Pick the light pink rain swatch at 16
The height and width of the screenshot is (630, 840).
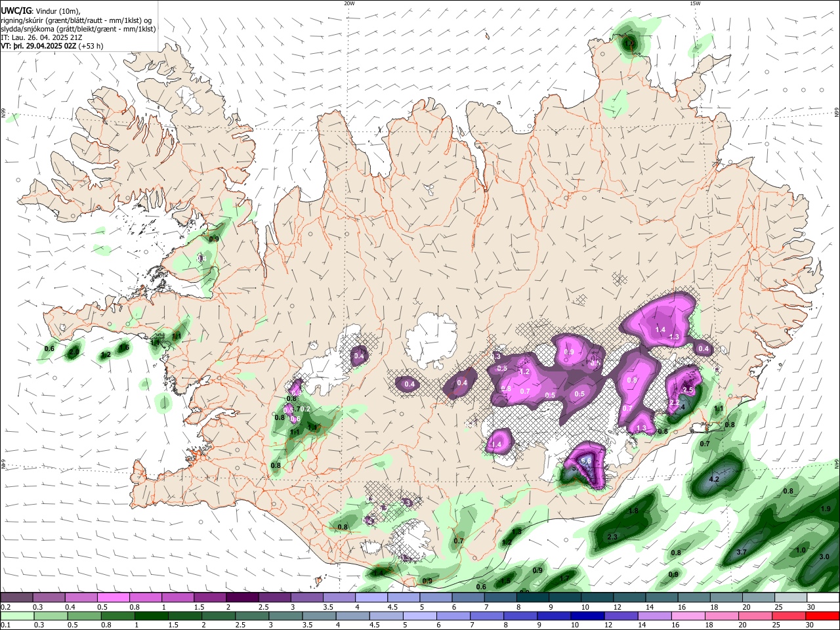pyautogui.click(x=688, y=616)
